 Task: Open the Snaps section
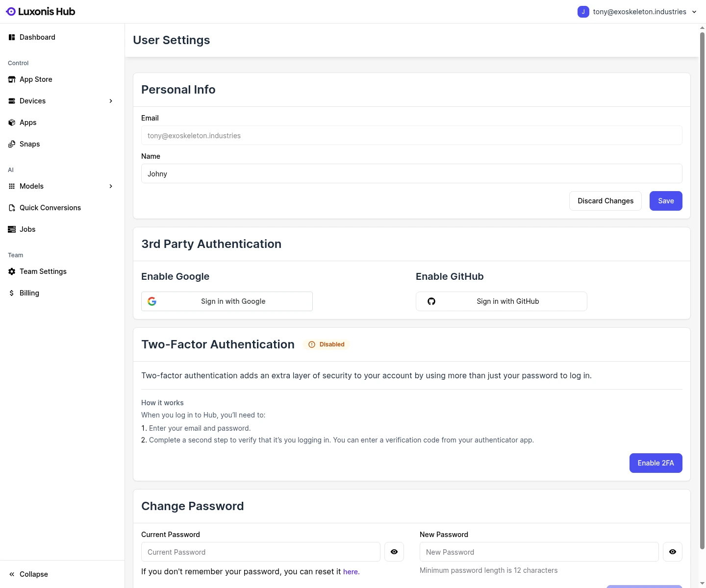(29, 144)
